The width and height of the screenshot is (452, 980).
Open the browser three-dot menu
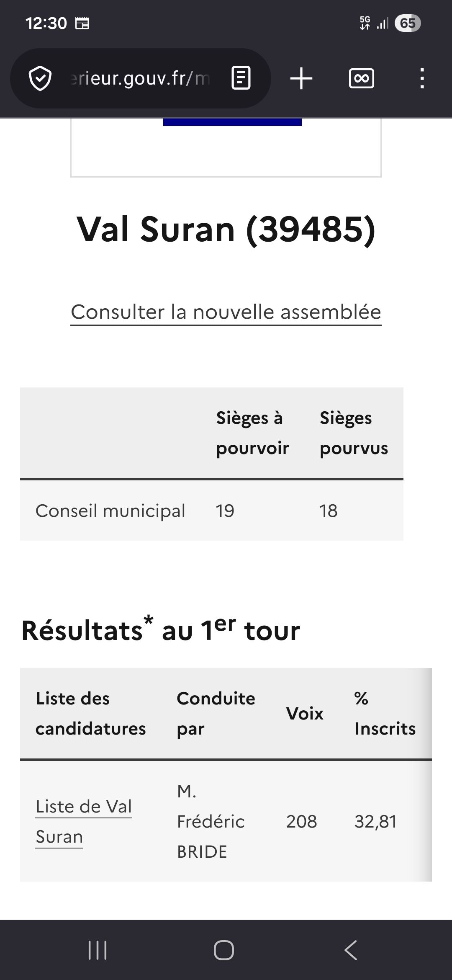(x=422, y=78)
